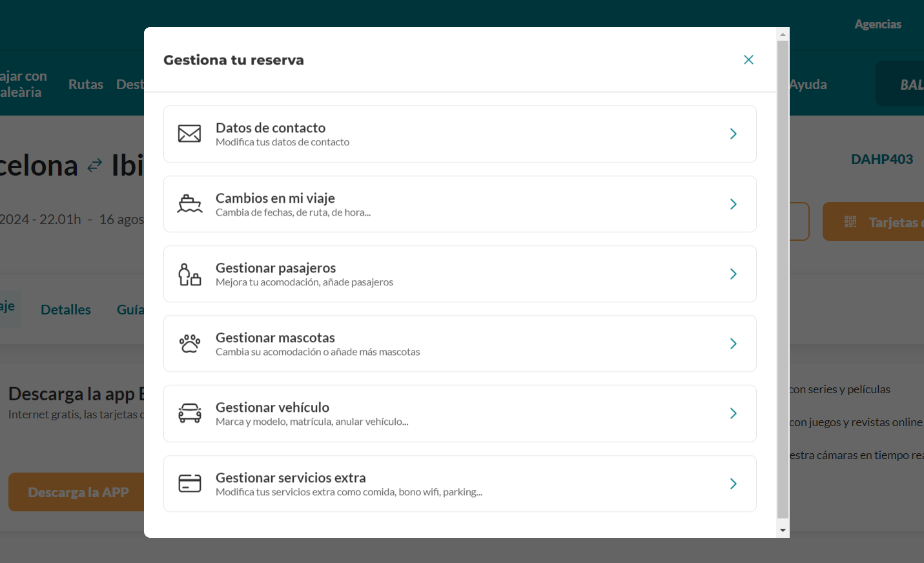Click the Agencias link

878,25
